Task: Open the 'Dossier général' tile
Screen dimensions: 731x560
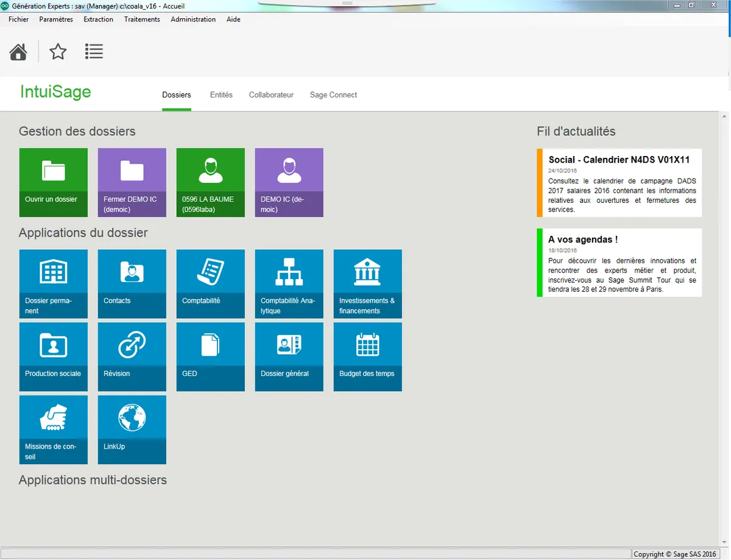Action: (x=289, y=357)
